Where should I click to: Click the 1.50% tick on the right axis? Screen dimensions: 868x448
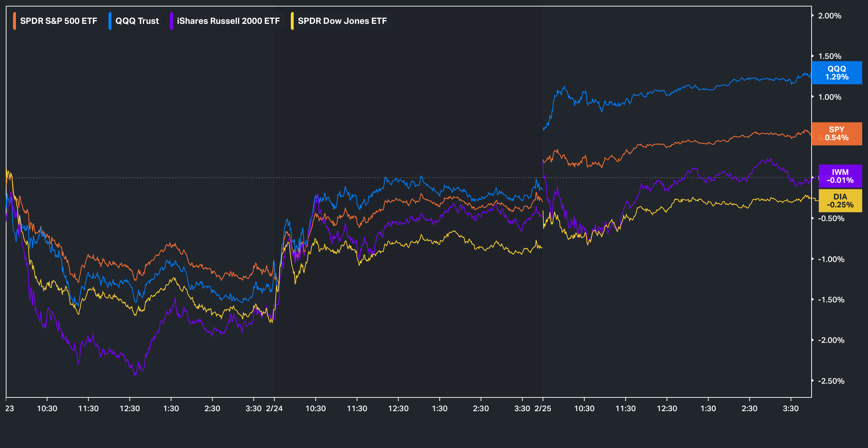[830, 56]
